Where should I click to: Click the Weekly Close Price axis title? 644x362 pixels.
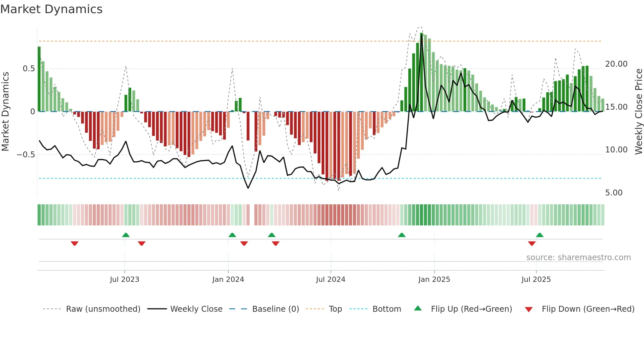pos(639,112)
